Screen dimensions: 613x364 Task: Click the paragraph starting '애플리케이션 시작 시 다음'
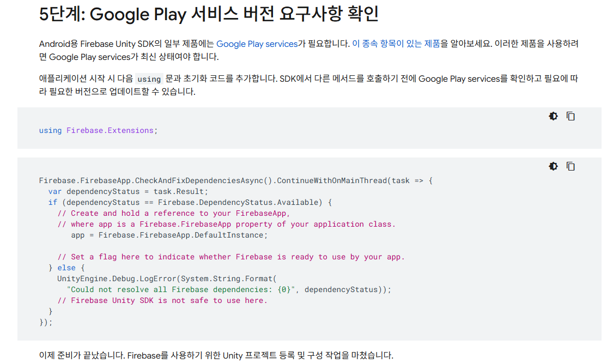tap(308, 85)
